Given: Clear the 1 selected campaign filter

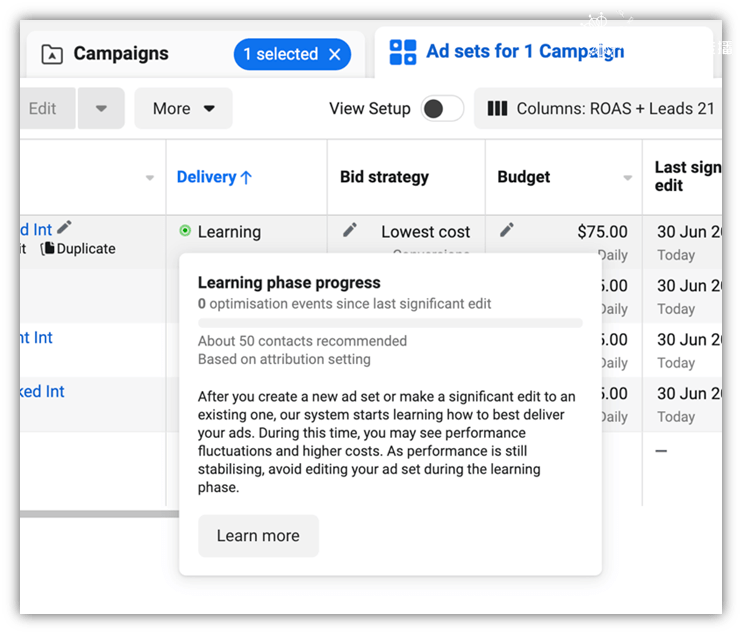Looking at the screenshot, I should point(335,54).
